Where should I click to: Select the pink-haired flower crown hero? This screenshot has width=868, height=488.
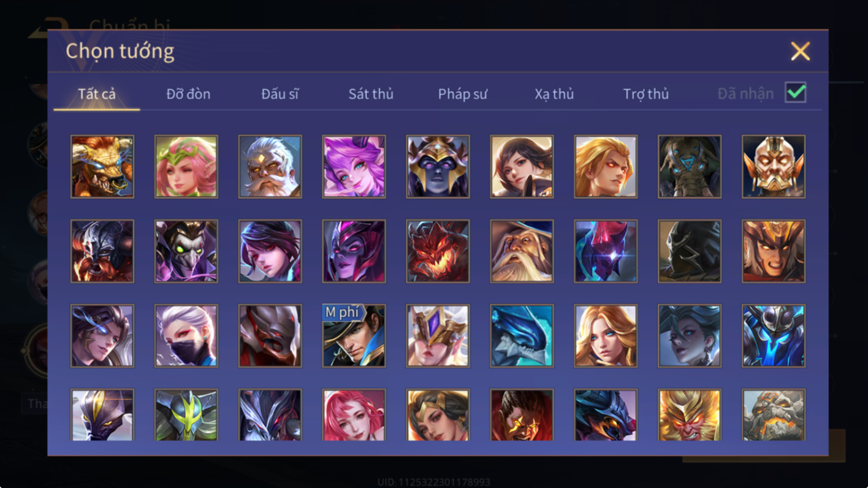click(x=186, y=167)
